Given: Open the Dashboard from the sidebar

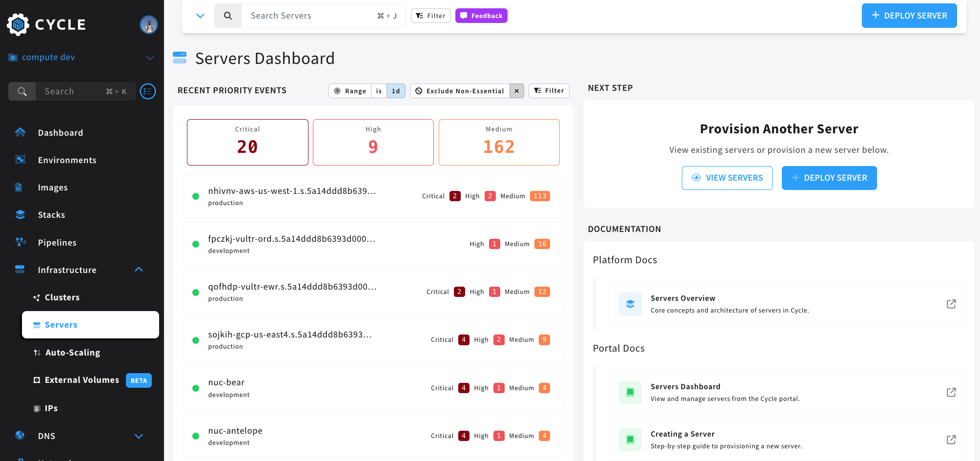Looking at the screenshot, I should 61,132.
